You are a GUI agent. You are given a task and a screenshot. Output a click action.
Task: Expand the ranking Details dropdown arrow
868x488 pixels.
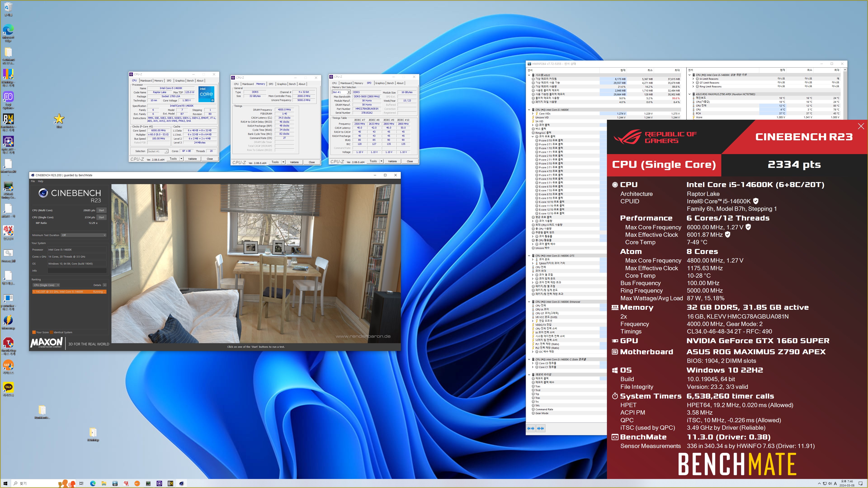[x=104, y=285]
